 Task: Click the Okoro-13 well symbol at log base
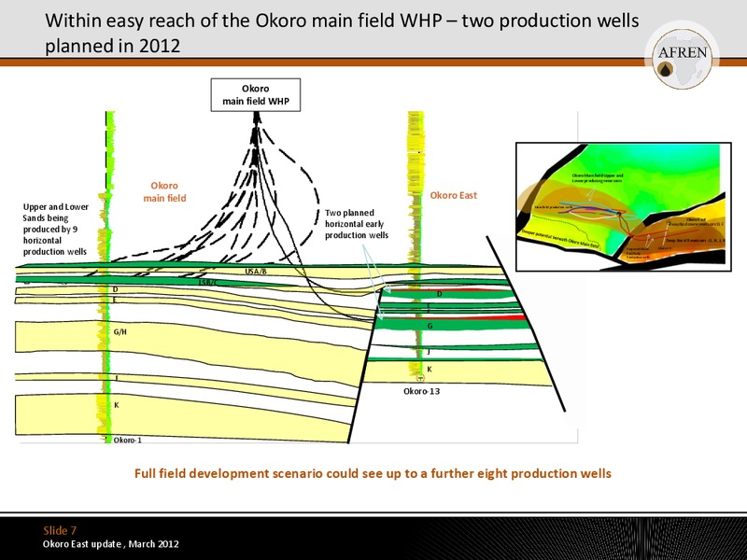click(x=420, y=378)
